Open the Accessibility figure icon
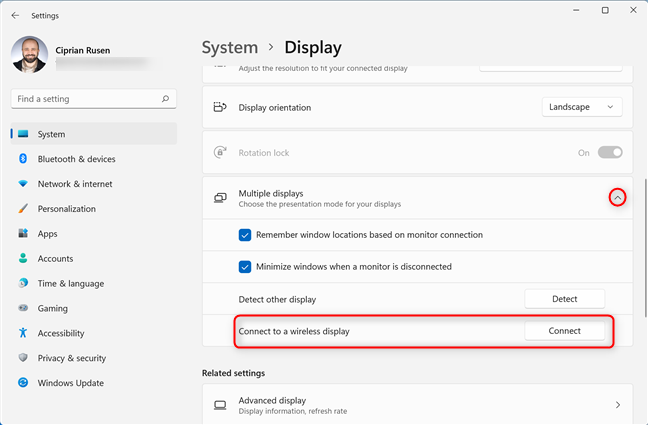 tap(23, 333)
